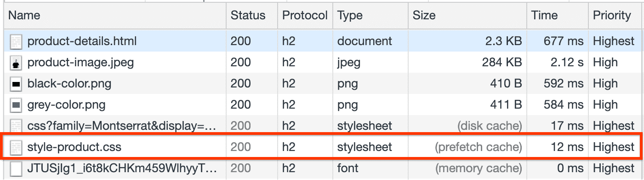Click the 200 status in style-product.css row
The height and width of the screenshot is (180, 644).
(241, 147)
